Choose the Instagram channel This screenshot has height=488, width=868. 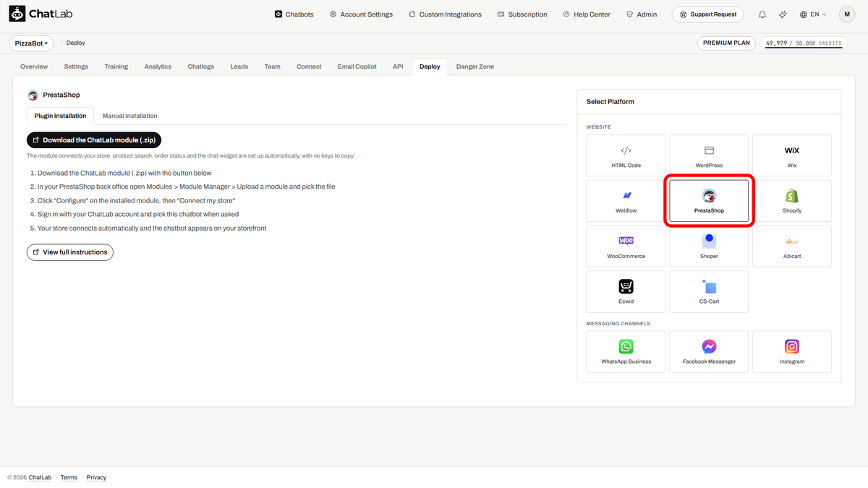[792, 351]
